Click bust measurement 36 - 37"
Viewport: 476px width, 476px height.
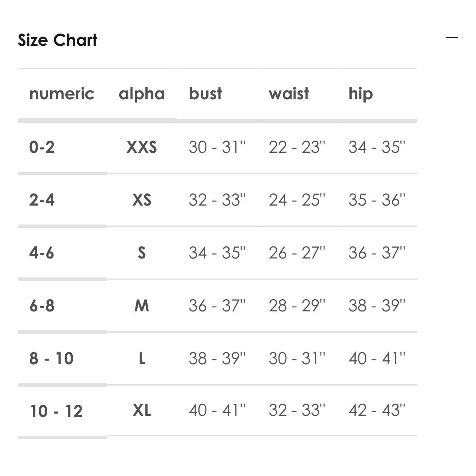[217, 306]
